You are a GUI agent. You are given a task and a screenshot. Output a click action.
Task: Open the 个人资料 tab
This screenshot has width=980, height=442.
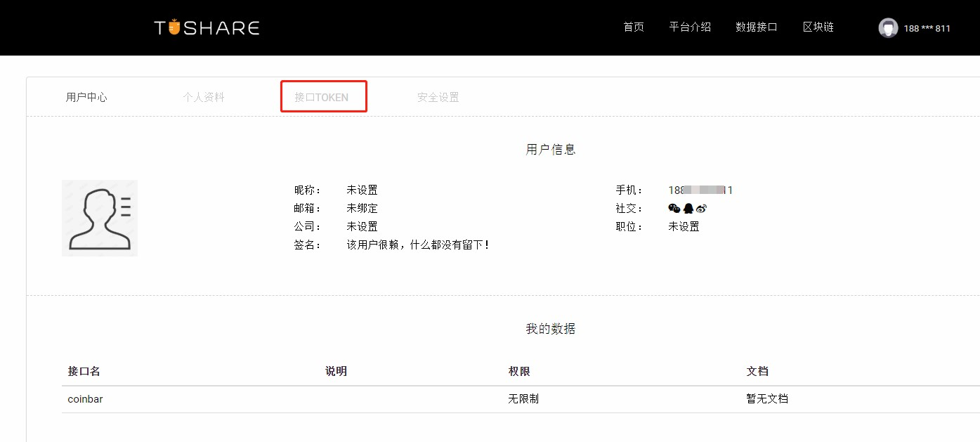click(204, 97)
